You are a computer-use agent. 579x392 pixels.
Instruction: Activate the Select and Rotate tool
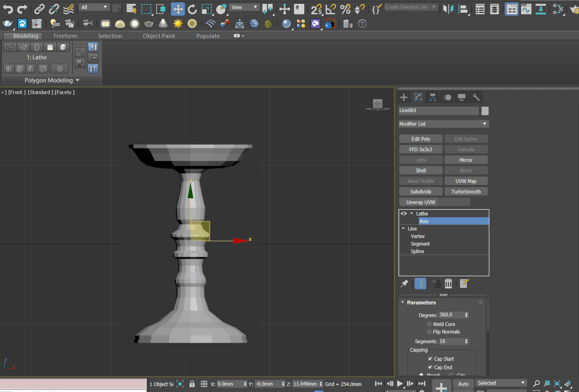[192, 9]
